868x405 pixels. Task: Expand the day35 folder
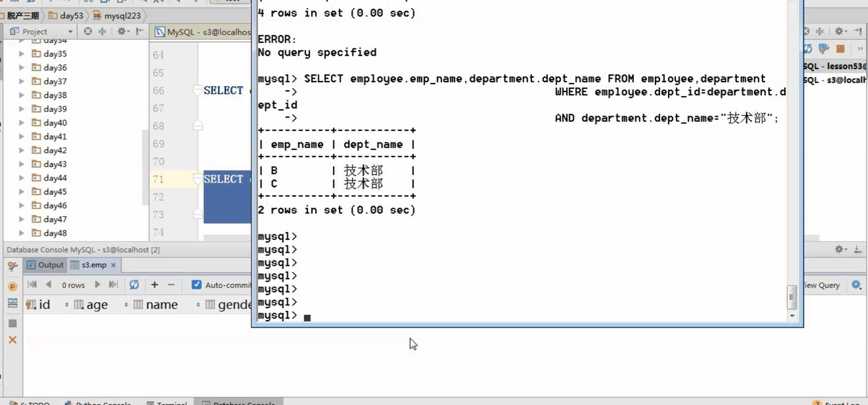point(22,54)
